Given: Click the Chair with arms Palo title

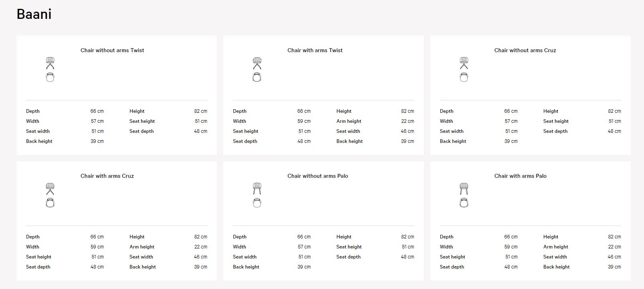Looking at the screenshot, I should [520, 176].
